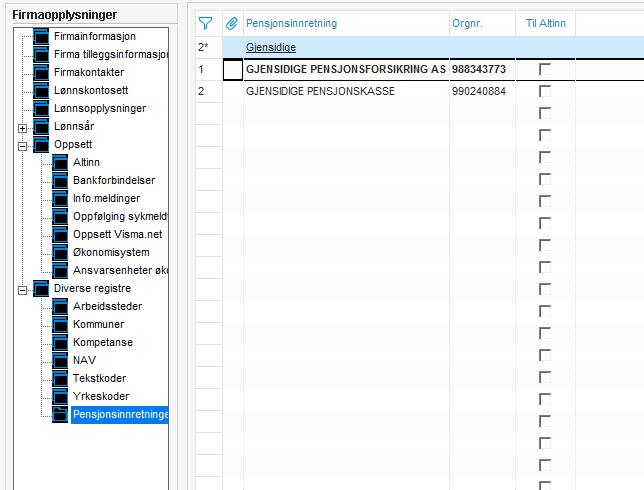Click folder icon beside Kompetanse
Viewport: 644px width, 490px height.
point(60,343)
